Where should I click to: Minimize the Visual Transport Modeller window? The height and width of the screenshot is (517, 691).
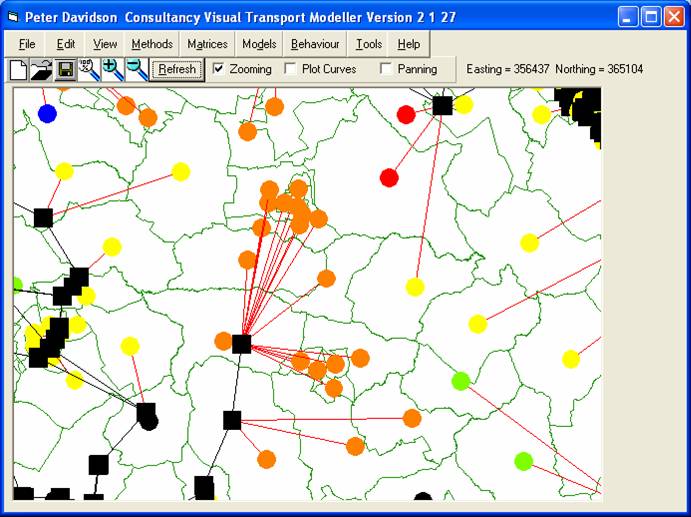tap(628, 18)
